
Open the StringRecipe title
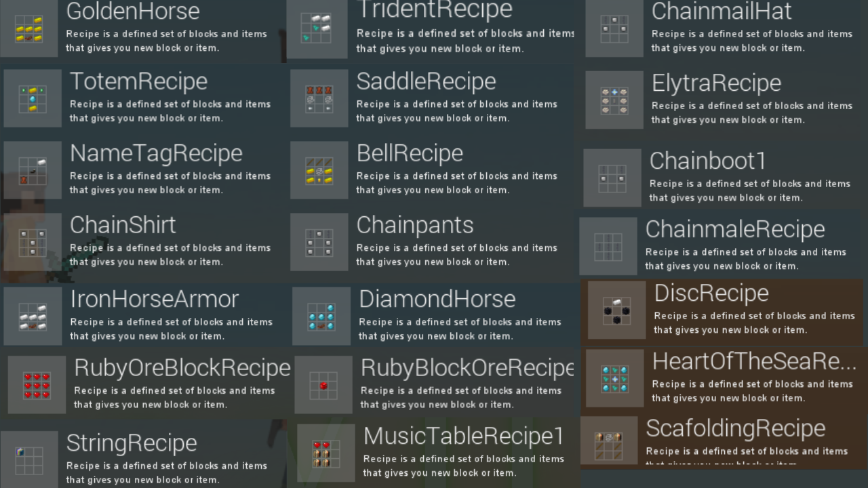coord(132,443)
